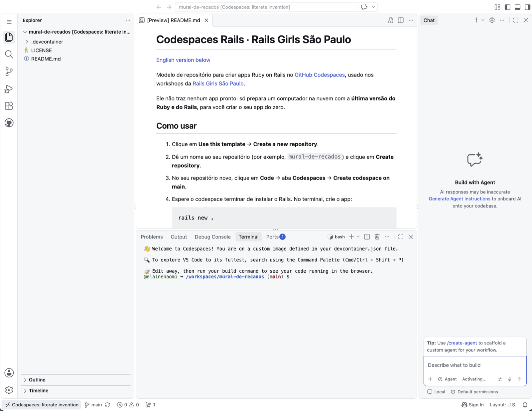Open the Accounts menu icon
532x411 pixels.
pyautogui.click(x=9, y=373)
